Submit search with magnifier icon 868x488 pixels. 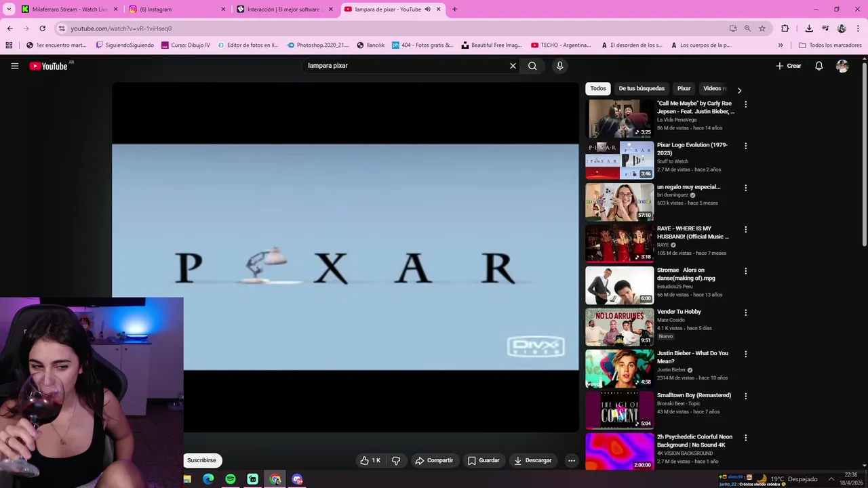(x=532, y=66)
